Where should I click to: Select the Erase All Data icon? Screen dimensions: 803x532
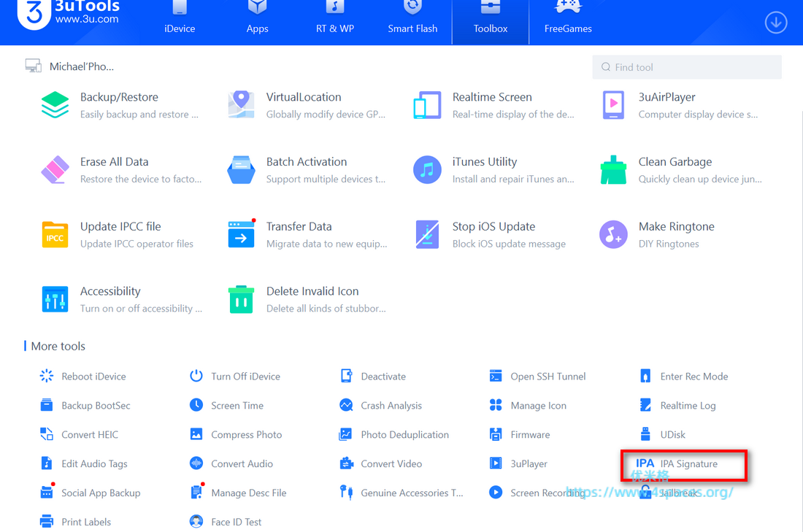[55, 170]
